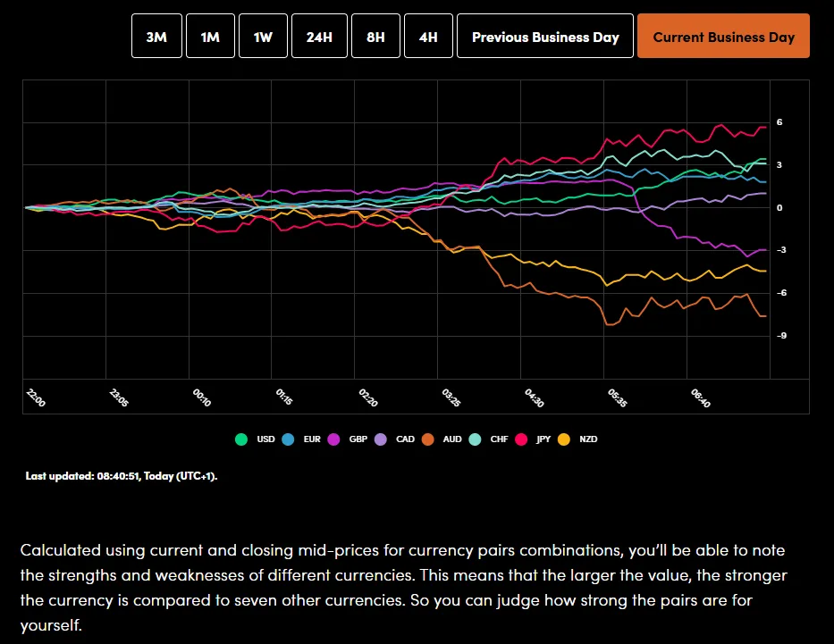Click the end of the orange AUD line
The image size is (834, 644).
pyautogui.click(x=765, y=316)
